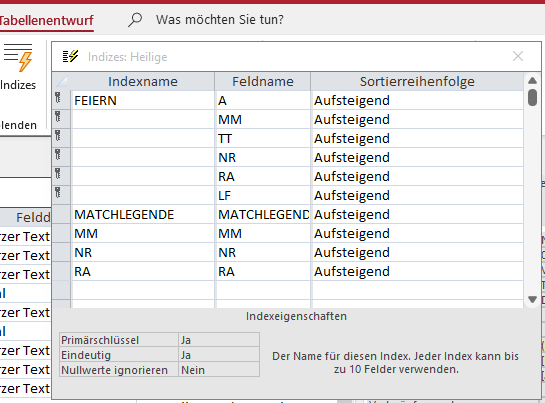Click the Sortierreihenfolge column header
This screenshot has width=545, height=403.
click(417, 81)
